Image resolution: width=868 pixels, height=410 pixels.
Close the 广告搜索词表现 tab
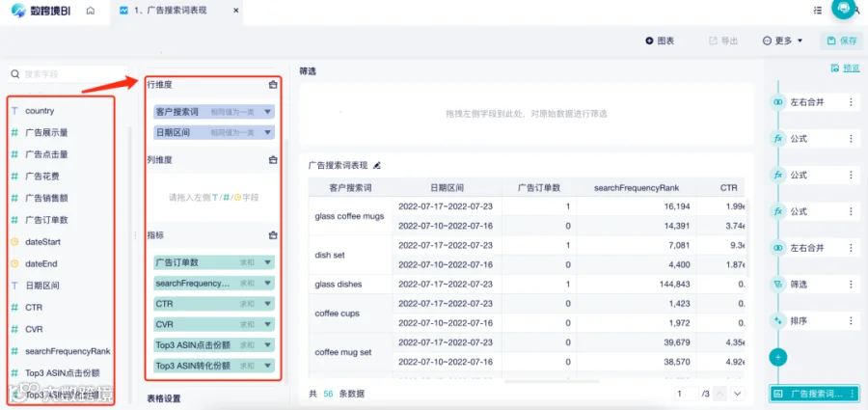click(236, 11)
